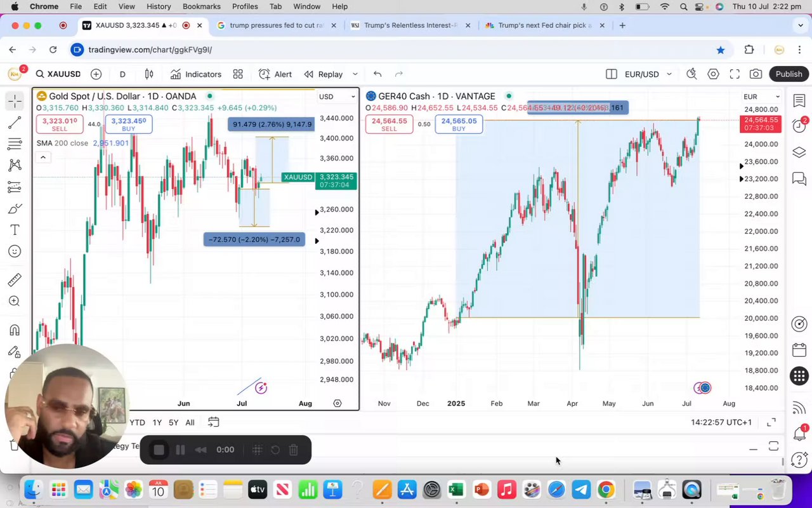Open indicator templates grid
Image resolution: width=812 pixels, height=508 pixels.
238,74
